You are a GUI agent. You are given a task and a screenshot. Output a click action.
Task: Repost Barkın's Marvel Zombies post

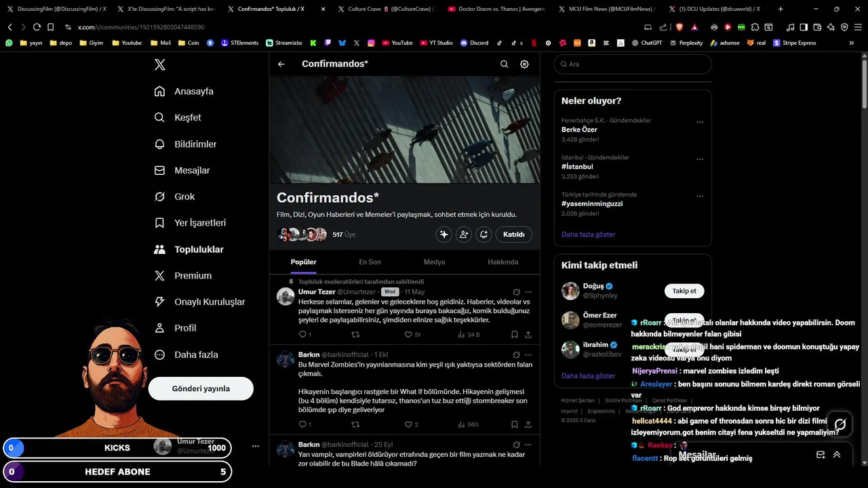(355, 424)
